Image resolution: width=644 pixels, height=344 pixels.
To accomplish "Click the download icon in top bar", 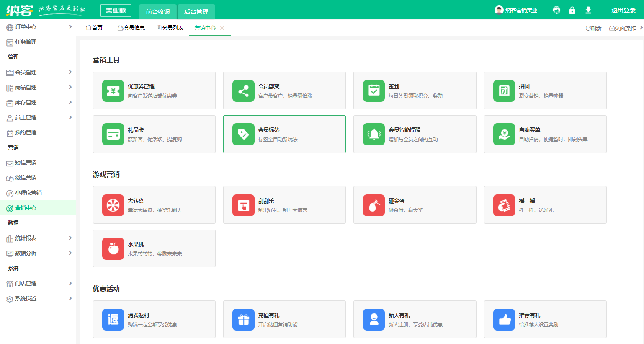I will click(588, 10).
